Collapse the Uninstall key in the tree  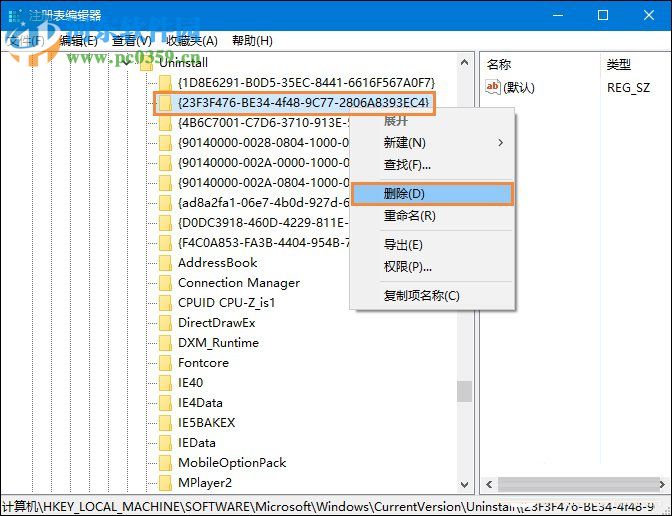[126, 63]
